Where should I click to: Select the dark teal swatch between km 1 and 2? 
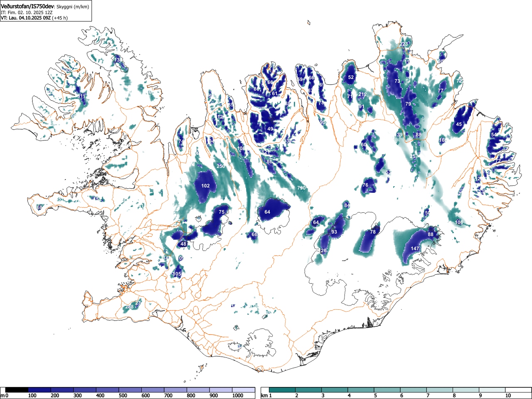[282, 390]
